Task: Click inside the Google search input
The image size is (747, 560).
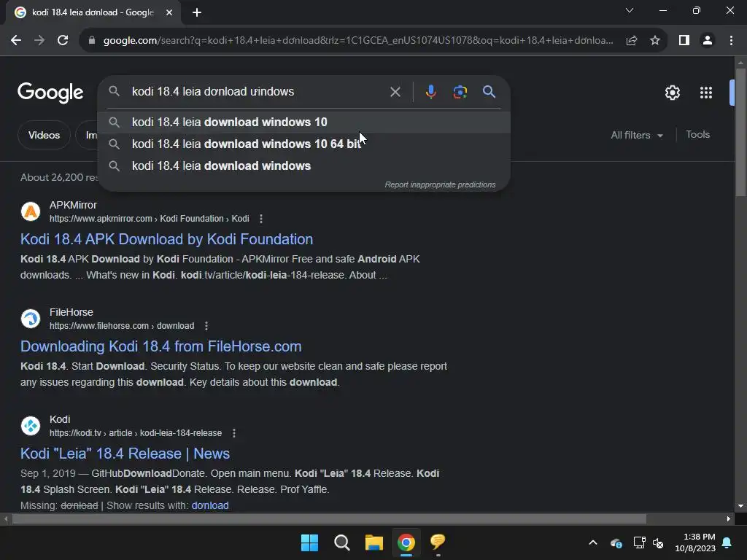Action: [258, 91]
